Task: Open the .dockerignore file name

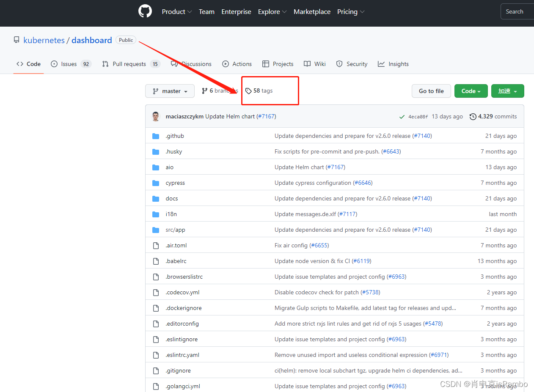Action: pyautogui.click(x=184, y=308)
